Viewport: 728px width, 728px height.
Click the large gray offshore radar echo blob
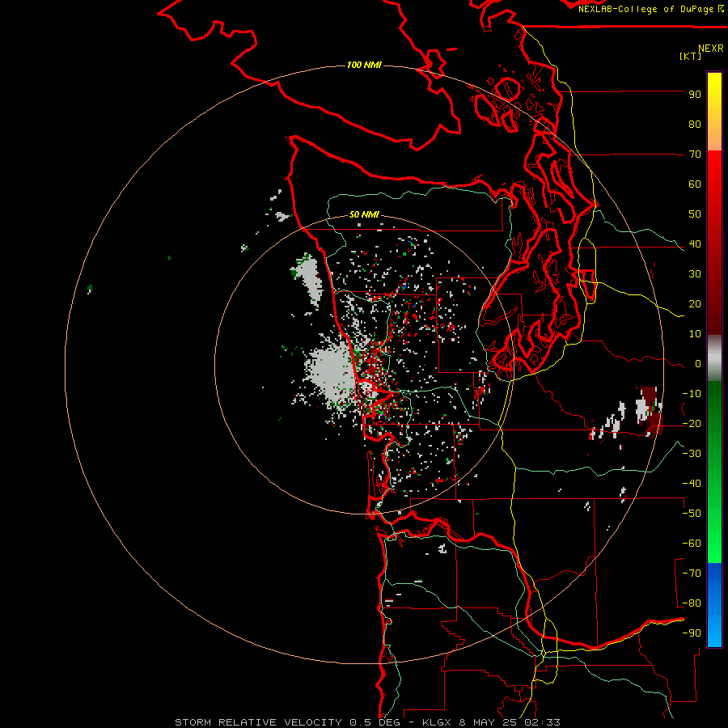[331, 374]
